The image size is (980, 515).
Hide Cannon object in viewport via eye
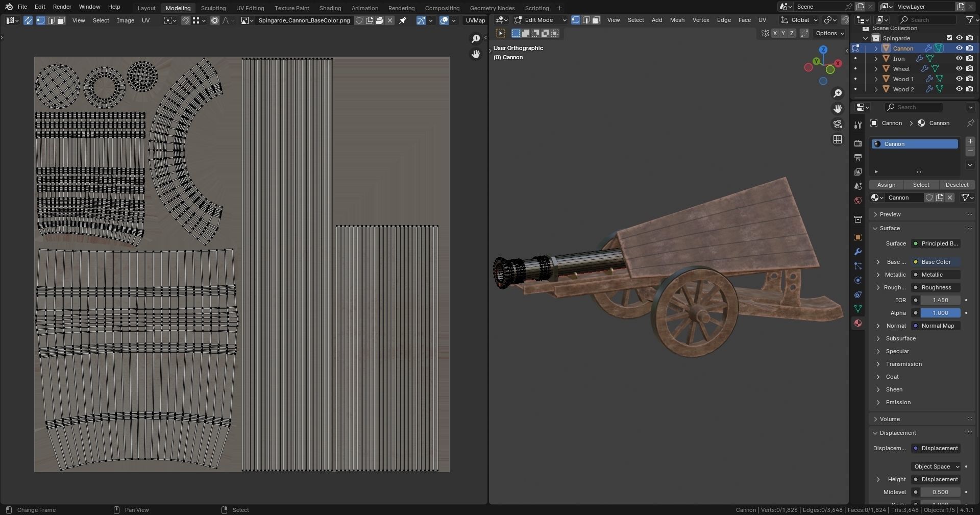click(959, 48)
